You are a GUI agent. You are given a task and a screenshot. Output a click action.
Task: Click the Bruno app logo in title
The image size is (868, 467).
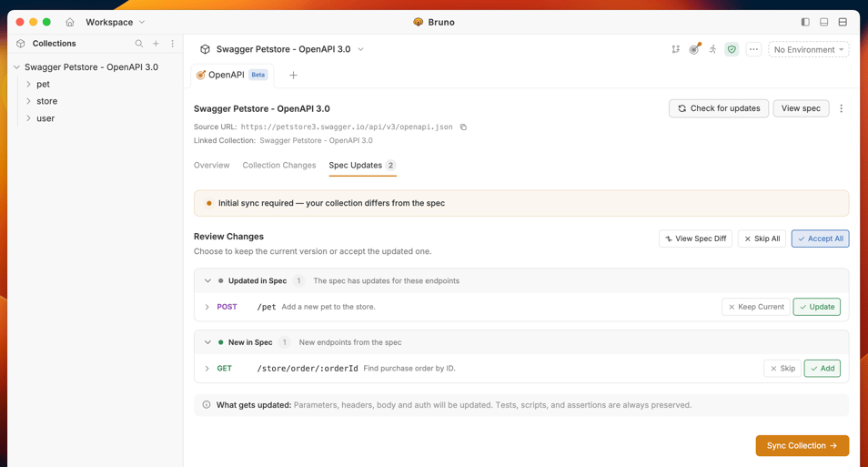(x=418, y=22)
